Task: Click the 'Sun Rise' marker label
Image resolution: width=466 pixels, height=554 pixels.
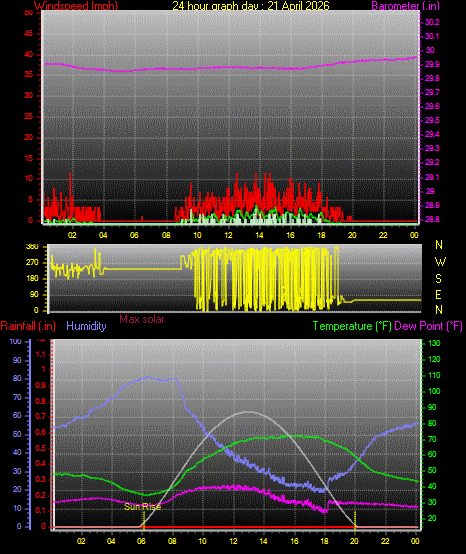Action: point(142,507)
